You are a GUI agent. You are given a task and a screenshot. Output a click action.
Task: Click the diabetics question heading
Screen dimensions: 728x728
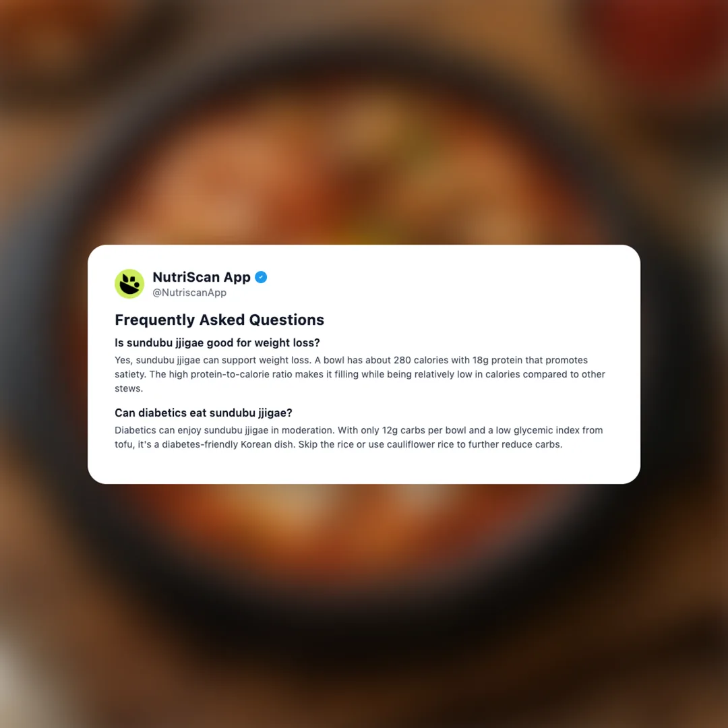point(204,413)
